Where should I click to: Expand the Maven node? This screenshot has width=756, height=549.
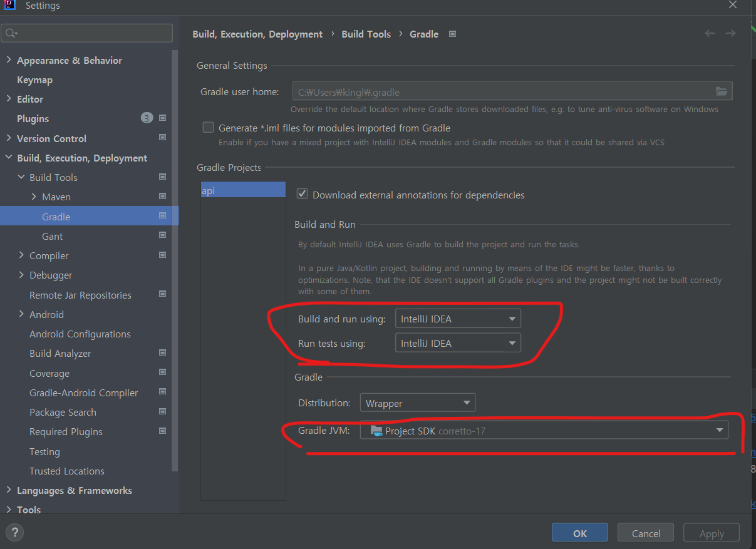34,197
